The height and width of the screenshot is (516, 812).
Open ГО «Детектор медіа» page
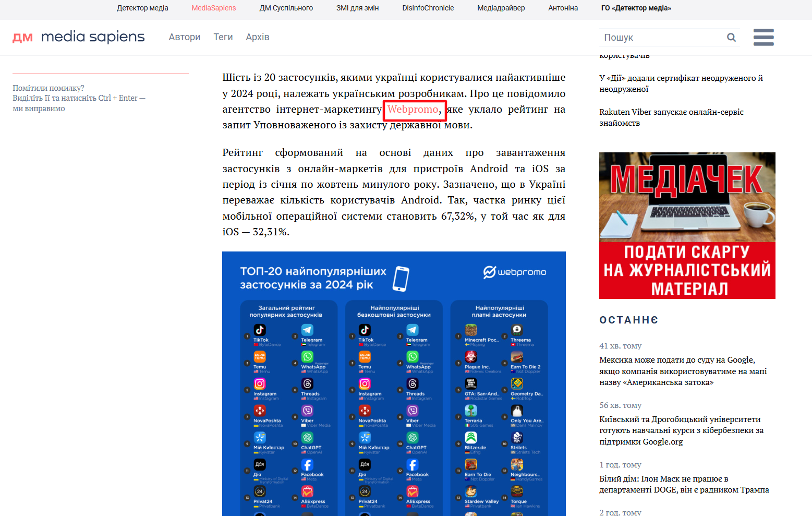(636, 8)
